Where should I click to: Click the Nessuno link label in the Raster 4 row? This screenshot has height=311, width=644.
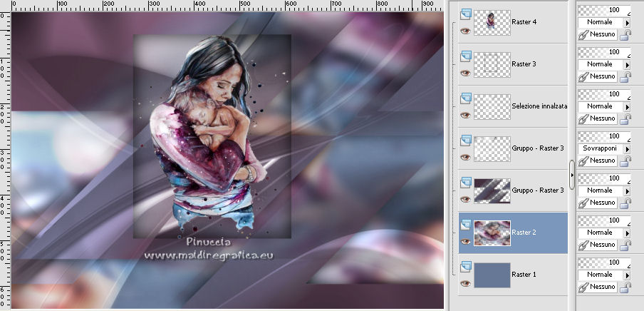click(x=603, y=34)
